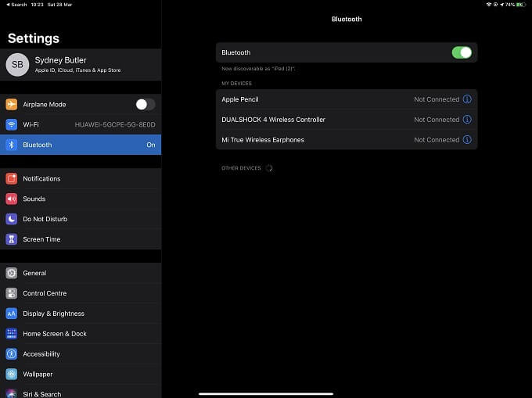Tap the Bluetooth page title
Viewport: 532px width, 398px height.
click(347, 19)
